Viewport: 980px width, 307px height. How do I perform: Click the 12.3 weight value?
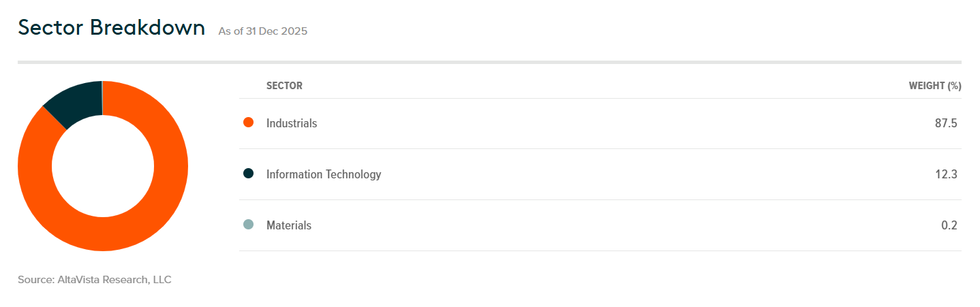946,174
